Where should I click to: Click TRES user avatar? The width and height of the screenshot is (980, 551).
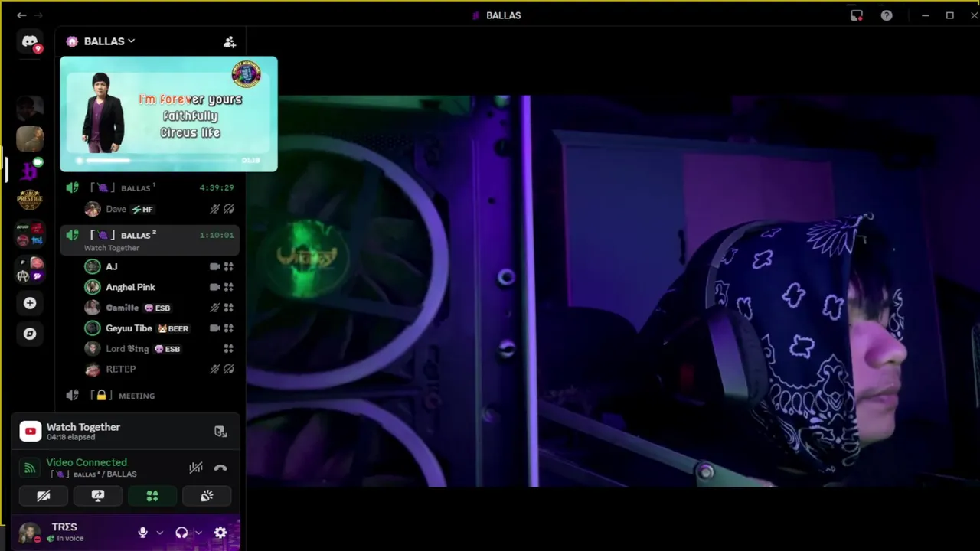pyautogui.click(x=29, y=533)
